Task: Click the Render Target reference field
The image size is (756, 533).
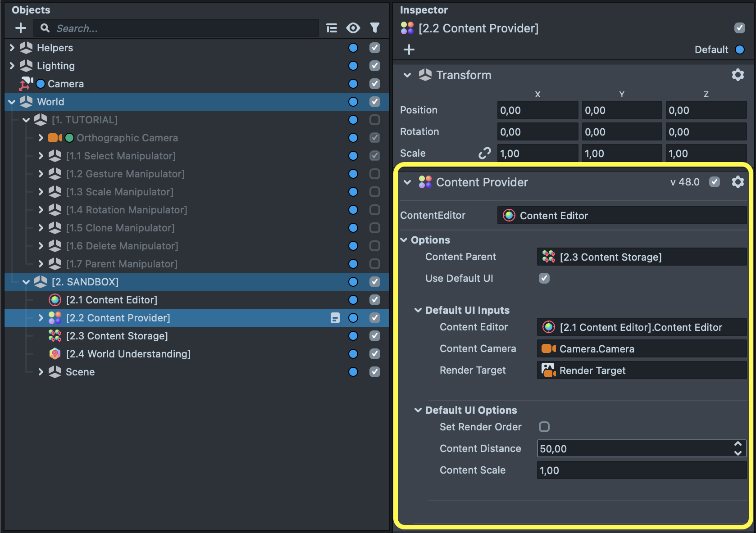Action: (641, 370)
